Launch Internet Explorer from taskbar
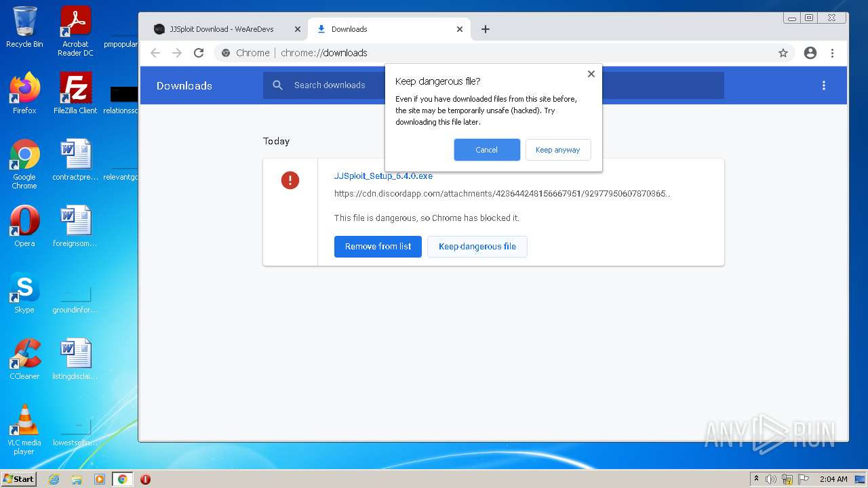Image resolution: width=868 pixels, height=488 pixels. (54, 479)
